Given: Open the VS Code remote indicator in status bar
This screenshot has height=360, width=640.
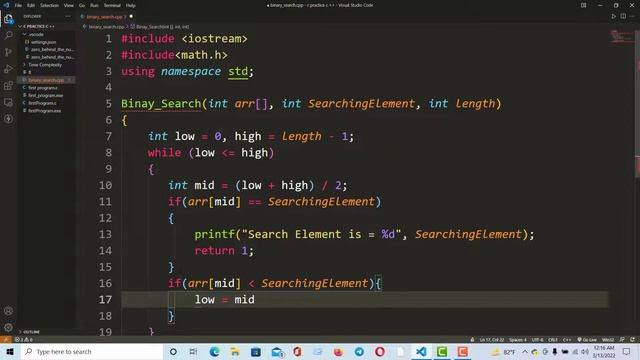Looking at the screenshot, I should click(6, 340).
